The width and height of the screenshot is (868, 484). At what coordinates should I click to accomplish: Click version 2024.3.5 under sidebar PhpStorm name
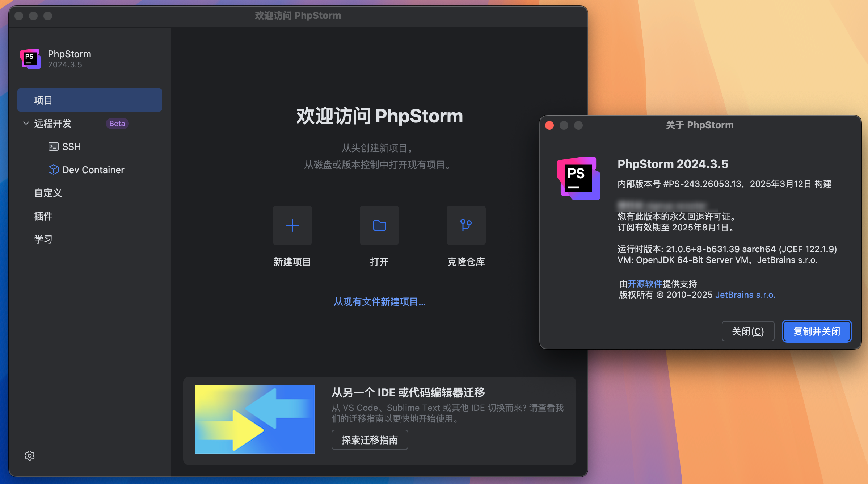point(65,64)
